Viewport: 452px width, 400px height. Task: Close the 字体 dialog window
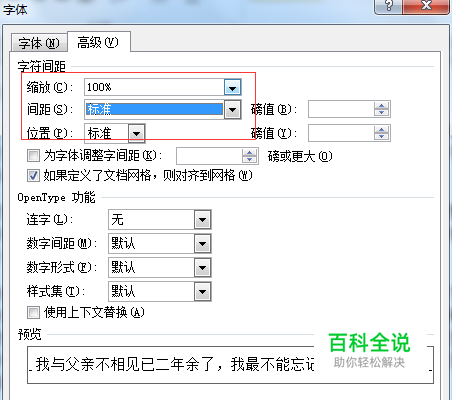[x=426, y=6]
